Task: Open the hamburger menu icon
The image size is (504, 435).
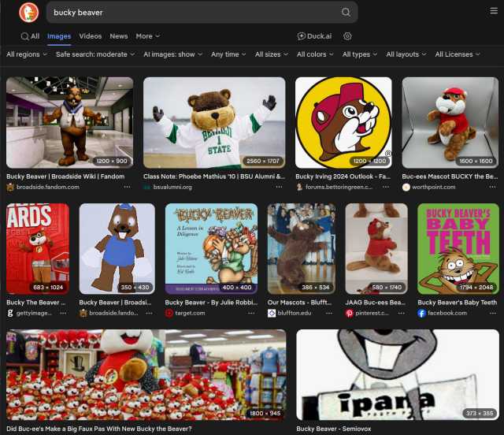Action: click(494, 11)
